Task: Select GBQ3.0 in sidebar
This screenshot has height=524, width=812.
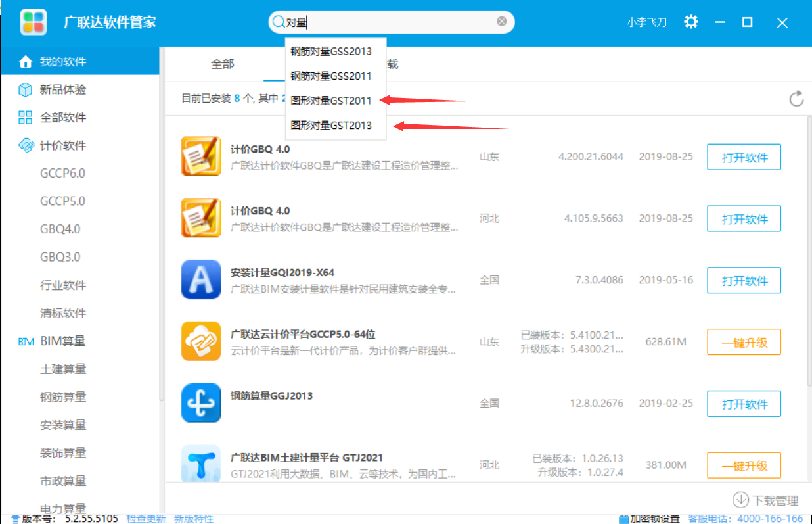Action: pos(60,257)
